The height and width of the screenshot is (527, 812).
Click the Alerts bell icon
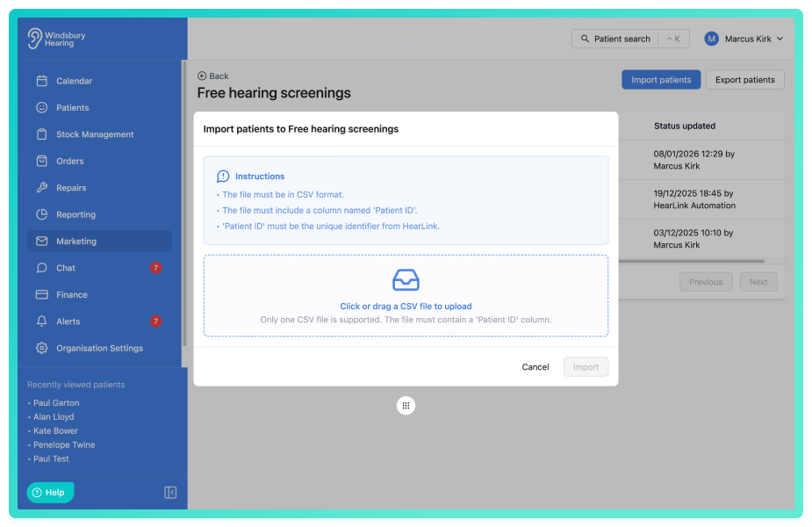pos(42,321)
